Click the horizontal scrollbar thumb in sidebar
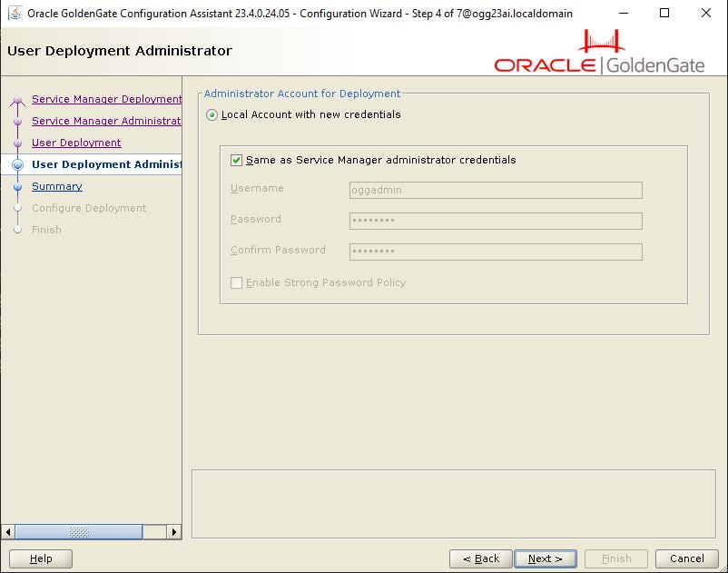This screenshot has width=728, height=573. [x=79, y=531]
